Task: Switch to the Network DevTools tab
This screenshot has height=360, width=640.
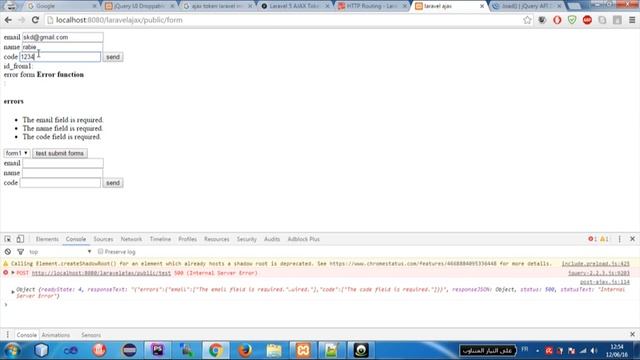Action: coord(131,239)
